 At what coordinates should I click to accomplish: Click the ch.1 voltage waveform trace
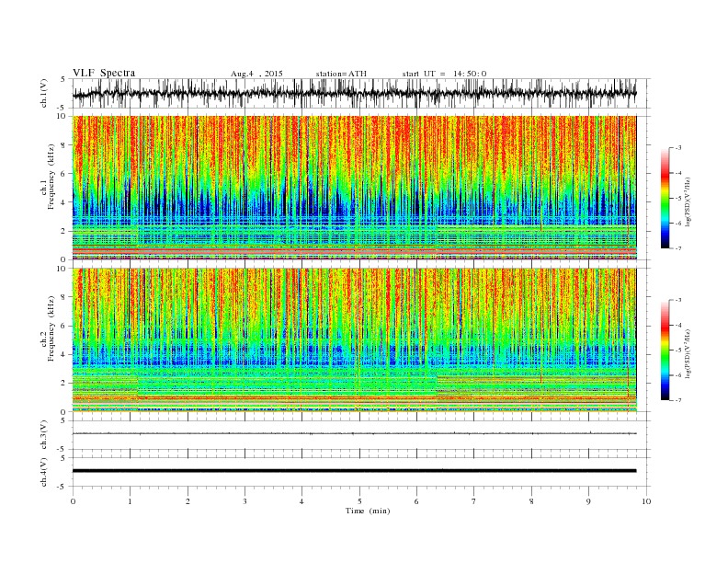coord(354,93)
